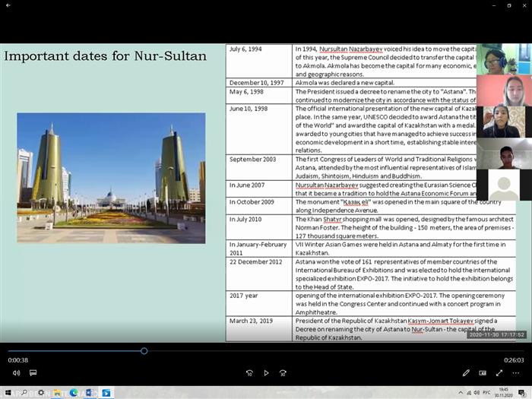Screen dimensions: 532x399
Task: Click the Nur-Sultan city photo
Action: coord(111,178)
